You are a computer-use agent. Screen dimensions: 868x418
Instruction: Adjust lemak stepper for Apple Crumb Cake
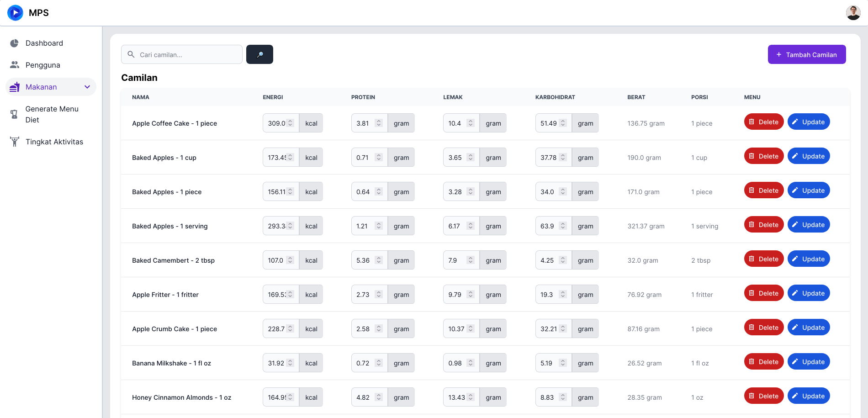pos(471,329)
